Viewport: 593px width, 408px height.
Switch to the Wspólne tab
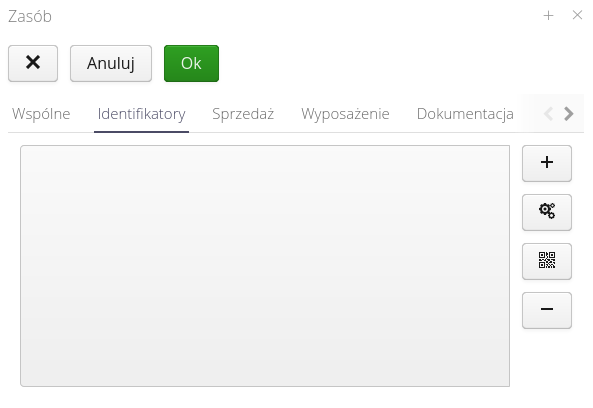[x=41, y=114]
